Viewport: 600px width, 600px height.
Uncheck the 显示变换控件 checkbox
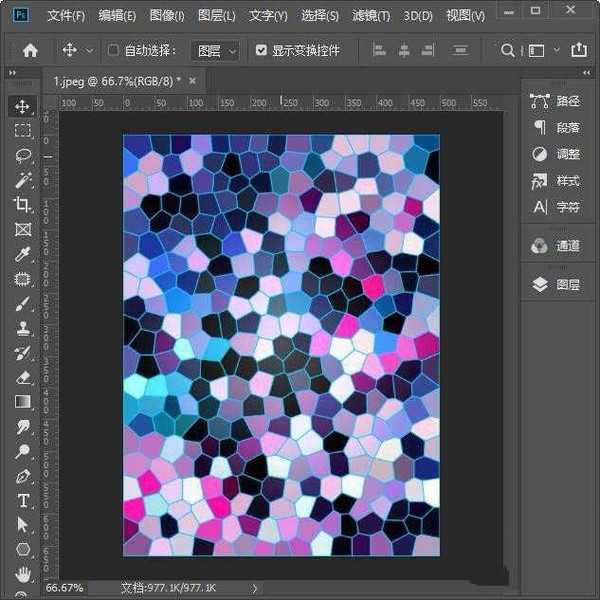pyautogui.click(x=261, y=50)
